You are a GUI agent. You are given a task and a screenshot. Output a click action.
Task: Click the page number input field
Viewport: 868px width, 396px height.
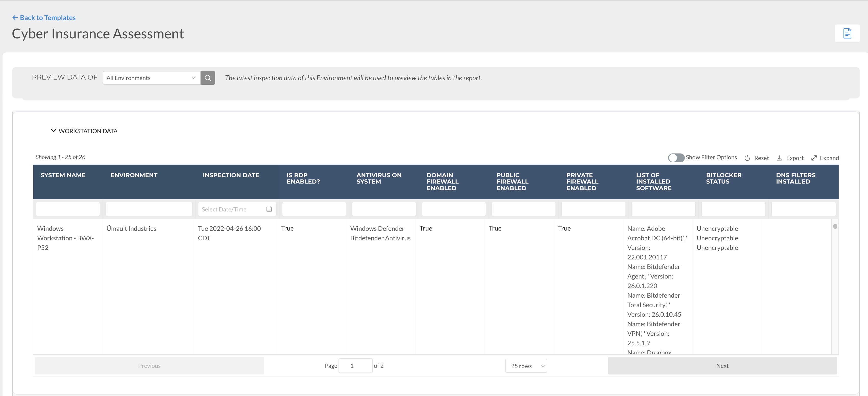coord(355,366)
